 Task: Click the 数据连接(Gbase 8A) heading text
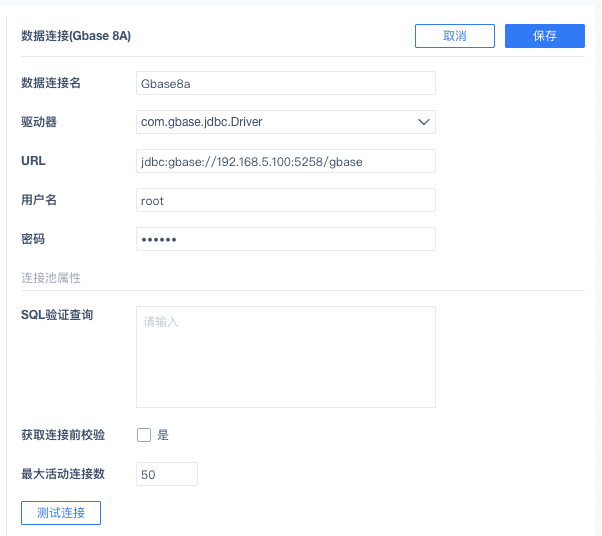tap(76, 36)
